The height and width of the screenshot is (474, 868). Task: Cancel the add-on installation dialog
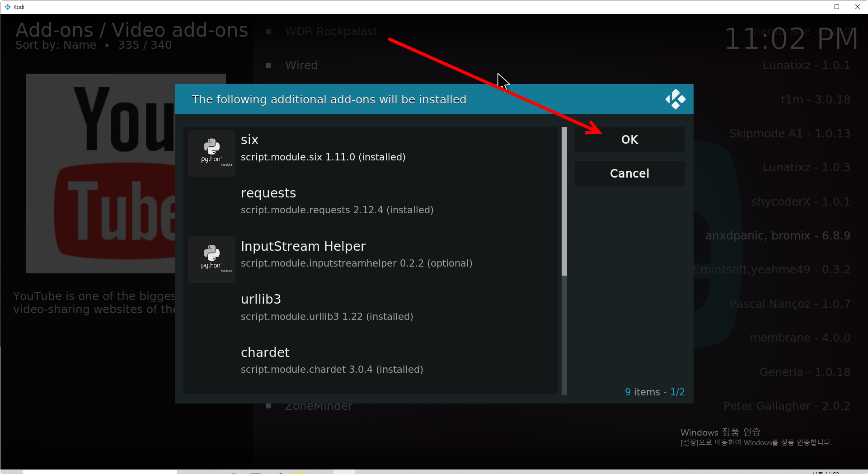click(x=629, y=174)
